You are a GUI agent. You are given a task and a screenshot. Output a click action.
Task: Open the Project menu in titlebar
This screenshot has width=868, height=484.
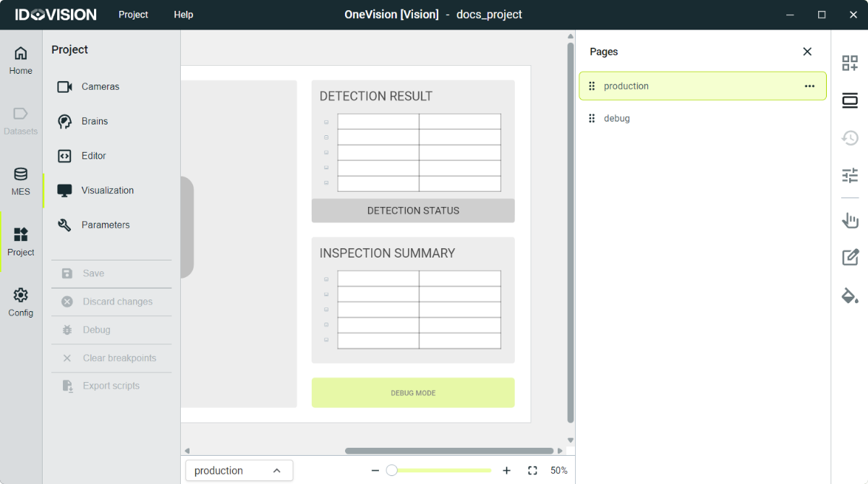132,14
